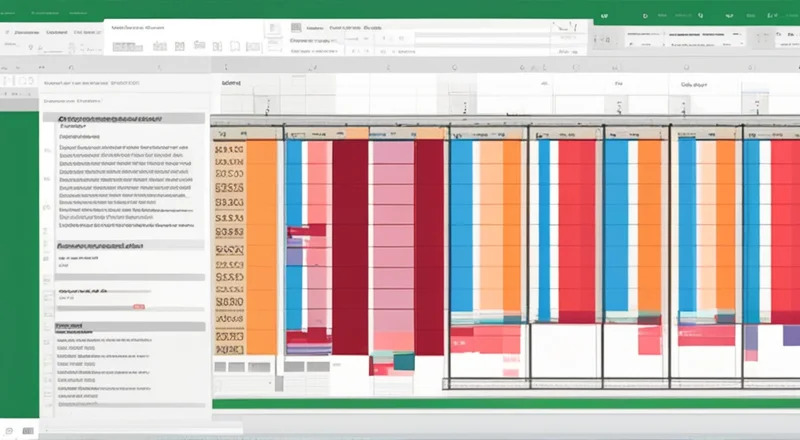Screen dimensions: 800x440
Task: Click the small red slider handle in the side panel
Action: coord(140,306)
